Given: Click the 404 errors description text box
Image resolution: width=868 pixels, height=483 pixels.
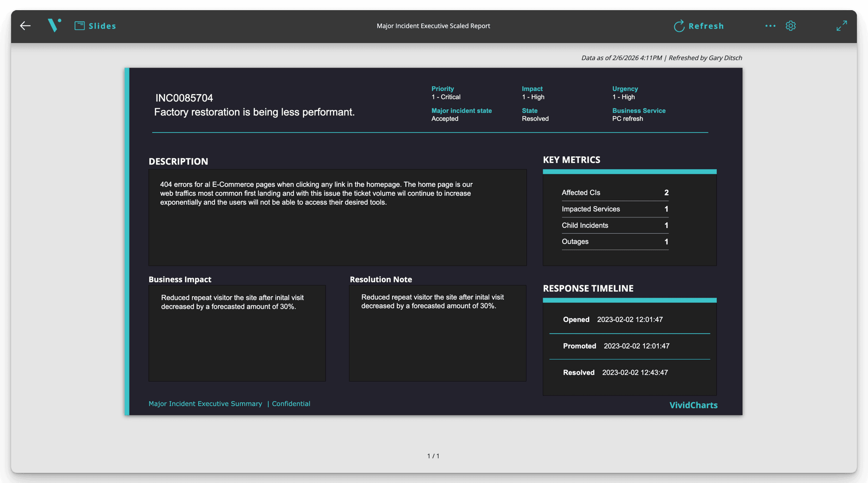Looking at the screenshot, I should click(x=337, y=217).
